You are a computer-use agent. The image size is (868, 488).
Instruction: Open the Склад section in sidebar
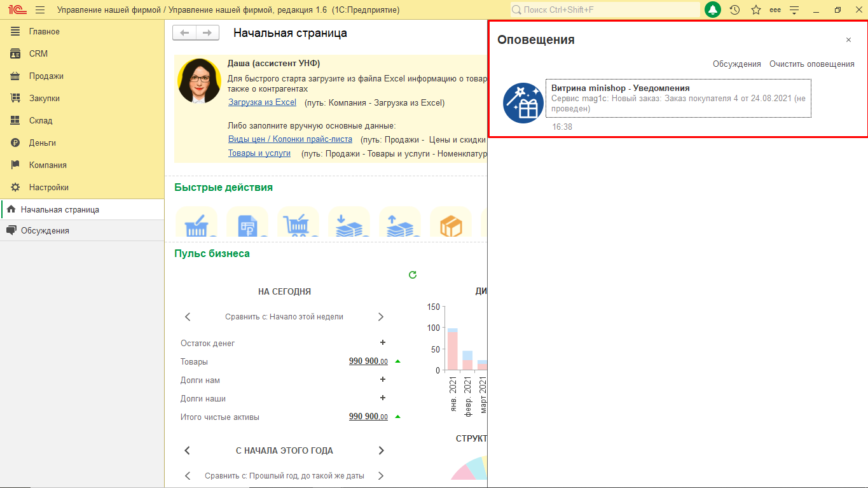point(41,120)
